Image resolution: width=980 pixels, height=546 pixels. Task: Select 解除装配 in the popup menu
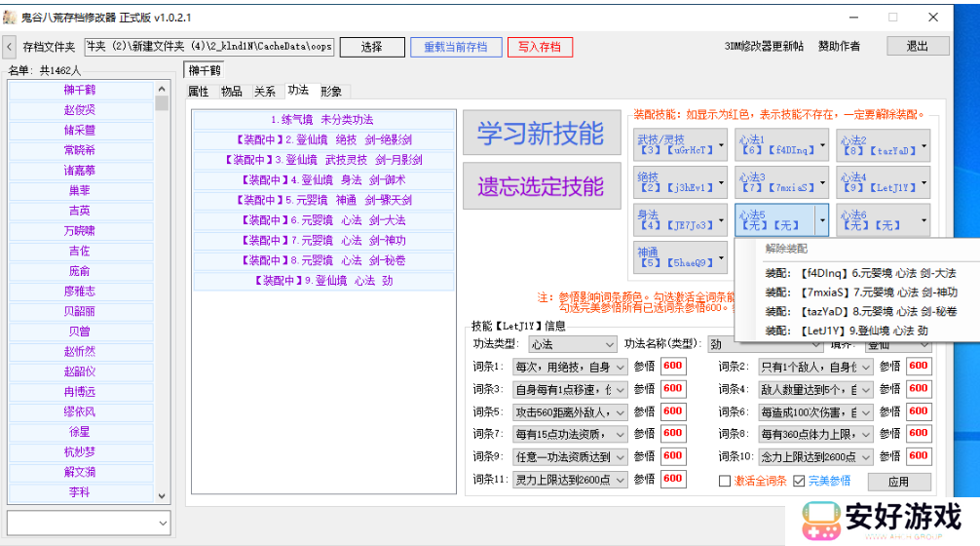click(786, 249)
